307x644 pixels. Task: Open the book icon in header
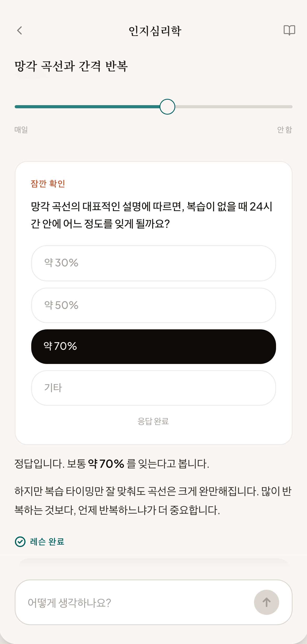pos(289,30)
